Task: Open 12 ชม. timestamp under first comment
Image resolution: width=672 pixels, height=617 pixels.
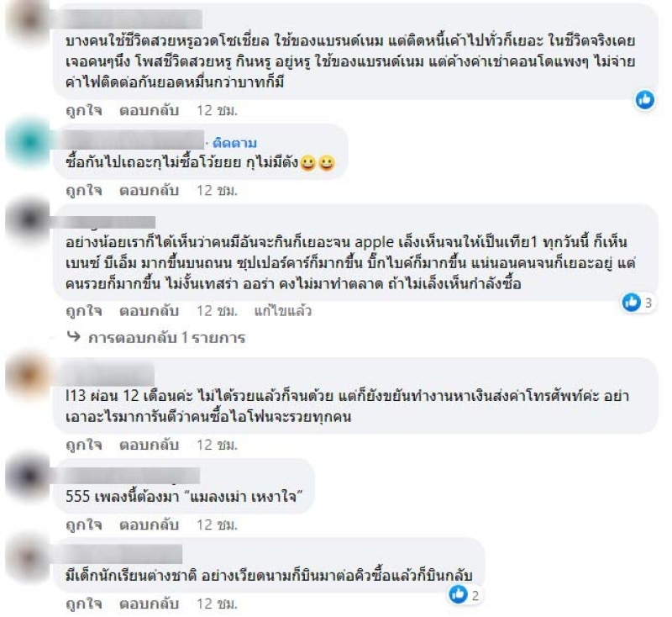Action: [217, 111]
